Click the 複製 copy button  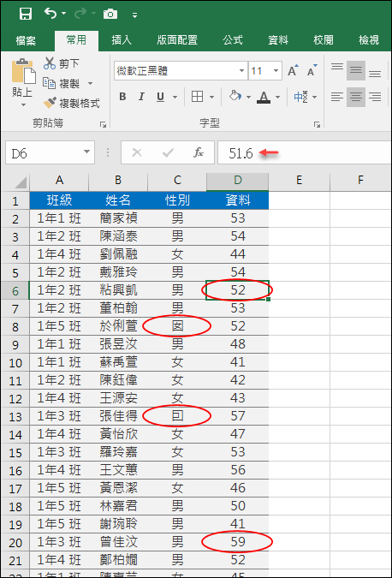tap(62, 84)
